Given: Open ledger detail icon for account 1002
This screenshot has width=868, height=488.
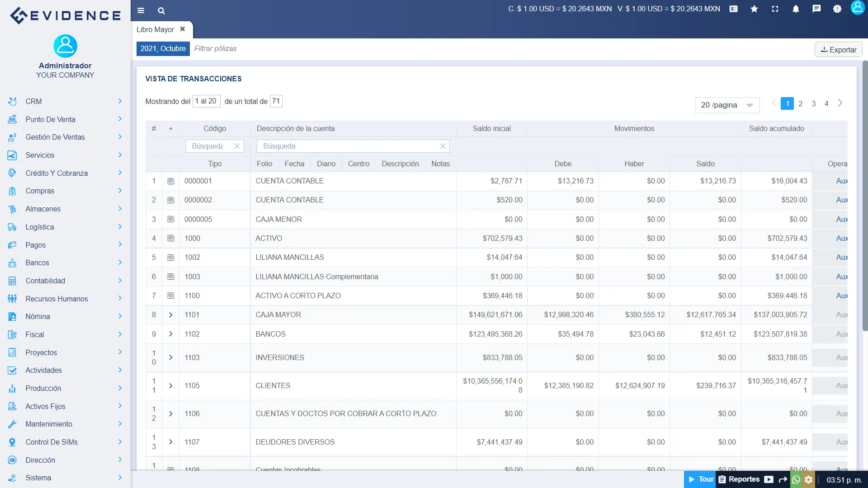Looking at the screenshot, I should (x=171, y=258).
